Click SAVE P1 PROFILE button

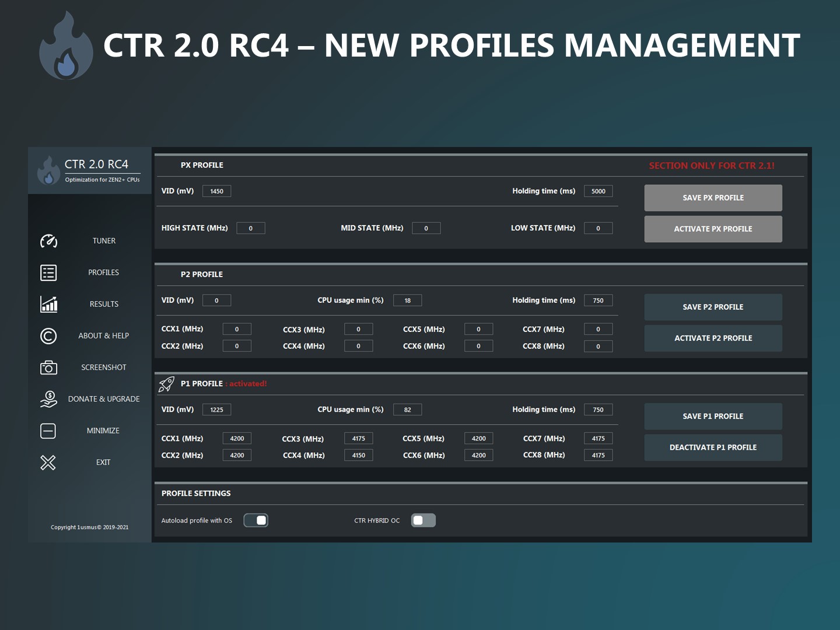click(713, 416)
